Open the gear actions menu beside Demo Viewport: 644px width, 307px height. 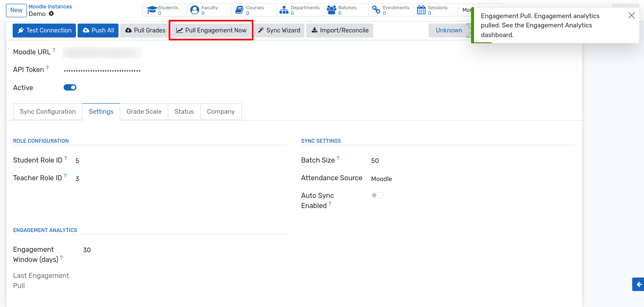(x=51, y=13)
